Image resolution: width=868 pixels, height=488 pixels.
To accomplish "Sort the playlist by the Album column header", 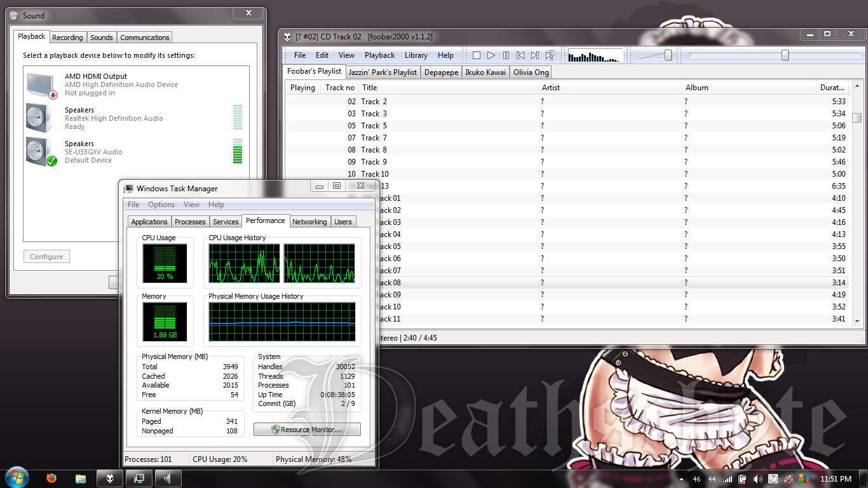I will 749,88.
